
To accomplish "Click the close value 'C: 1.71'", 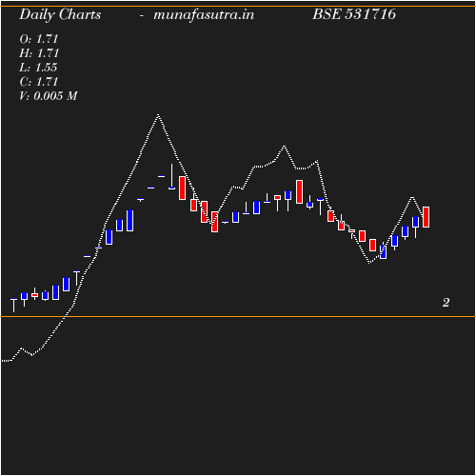I will (x=39, y=82).
